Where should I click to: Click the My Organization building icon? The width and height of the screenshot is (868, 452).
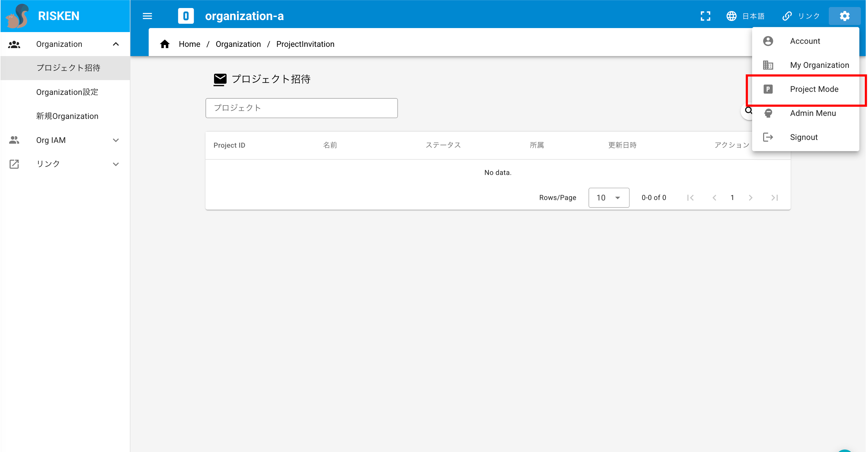(768, 65)
